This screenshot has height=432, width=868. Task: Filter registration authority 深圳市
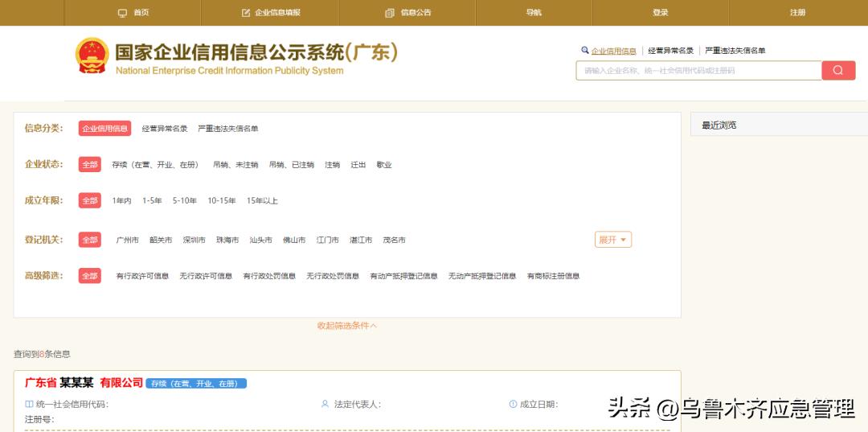click(x=194, y=241)
